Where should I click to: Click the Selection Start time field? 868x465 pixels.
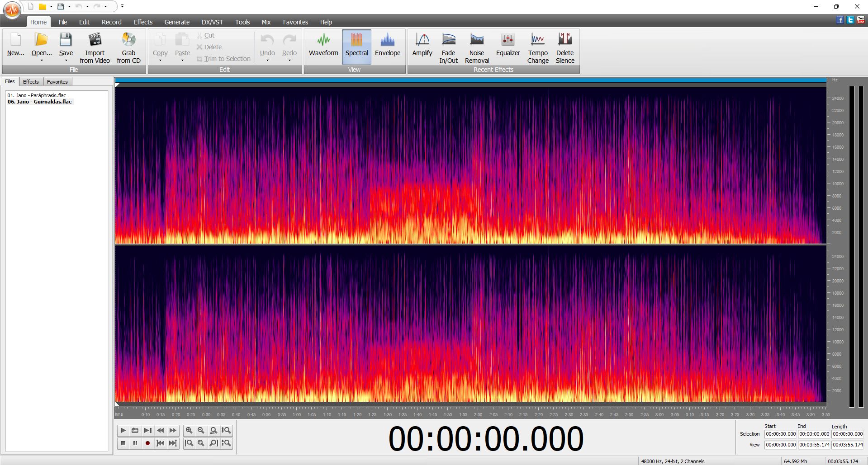coord(781,434)
